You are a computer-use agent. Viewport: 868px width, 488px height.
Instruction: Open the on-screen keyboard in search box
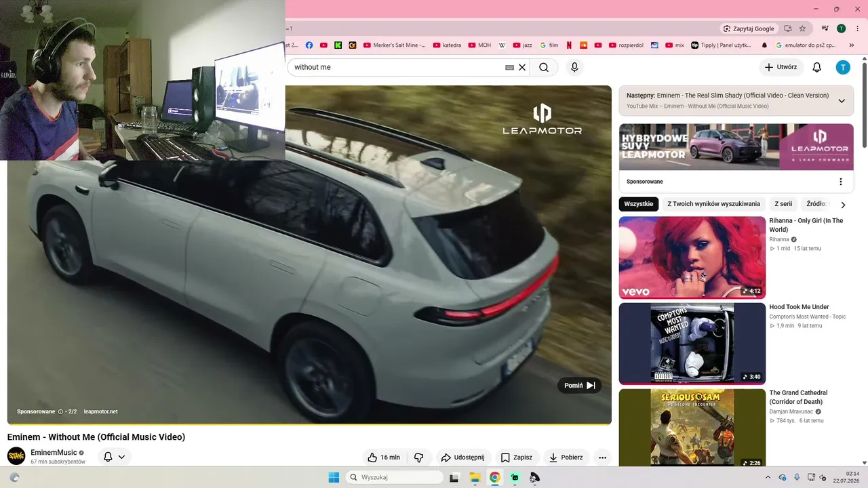[510, 67]
